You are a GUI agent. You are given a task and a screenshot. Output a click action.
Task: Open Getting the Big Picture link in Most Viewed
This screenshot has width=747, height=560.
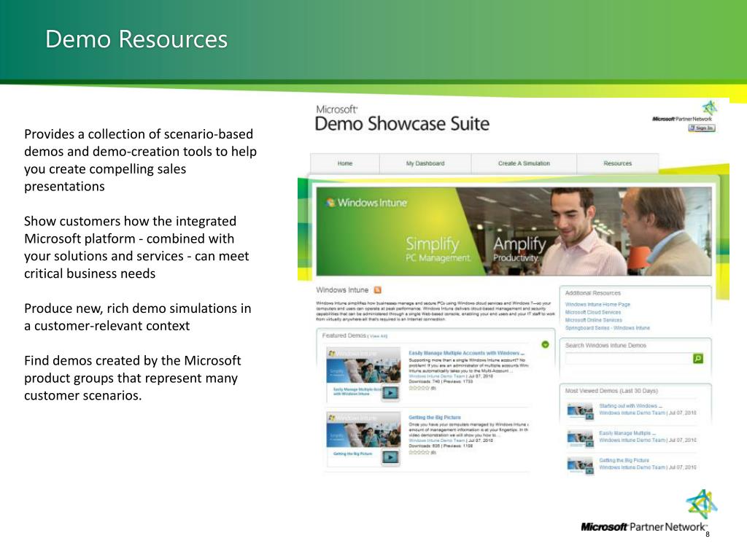point(624,461)
